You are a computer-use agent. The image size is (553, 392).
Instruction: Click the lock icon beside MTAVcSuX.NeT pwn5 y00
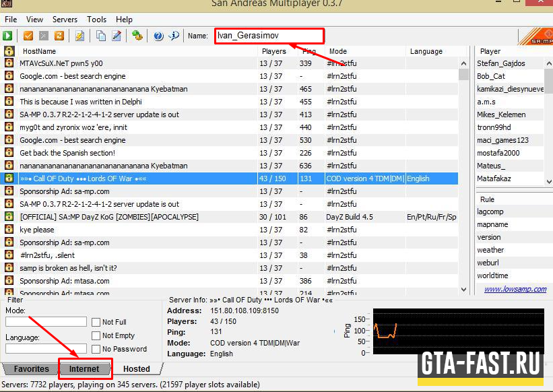tap(9, 63)
